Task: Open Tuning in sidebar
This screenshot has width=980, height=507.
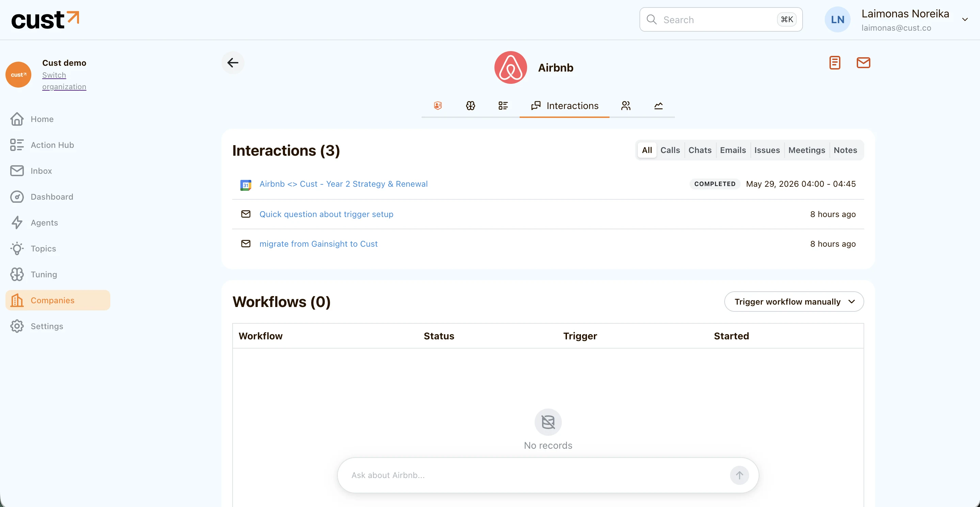Action: 58,274
